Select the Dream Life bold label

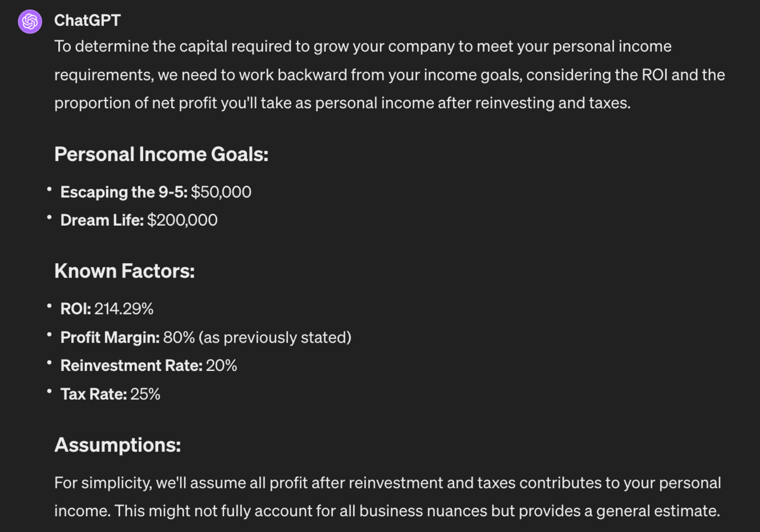(102, 220)
